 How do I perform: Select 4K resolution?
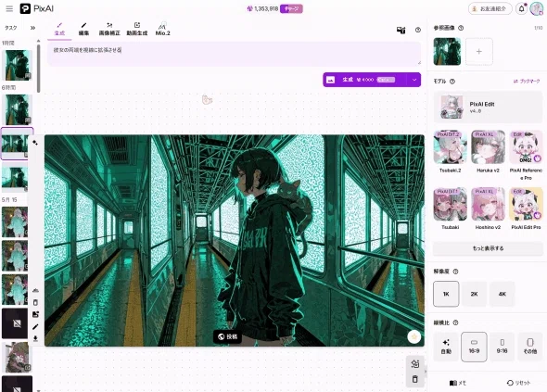point(502,294)
